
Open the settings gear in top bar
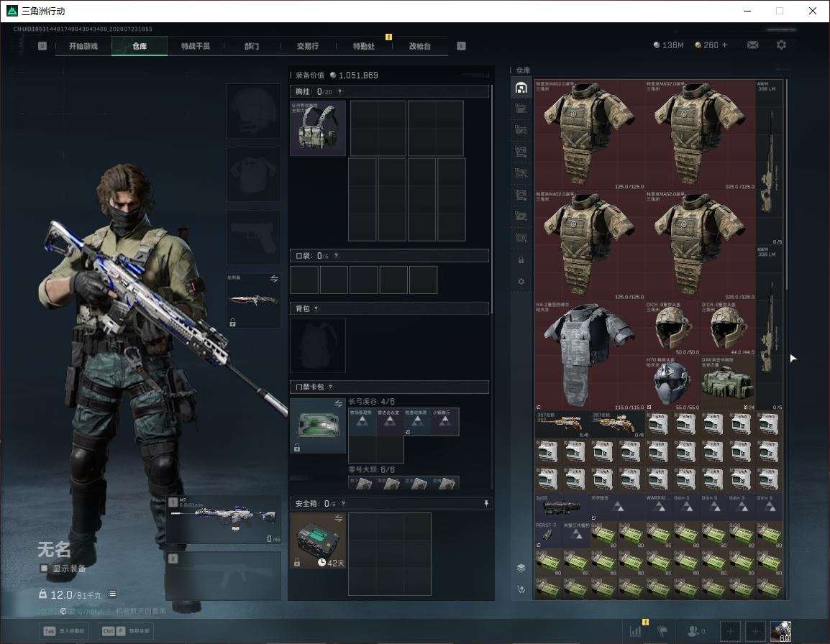click(781, 45)
